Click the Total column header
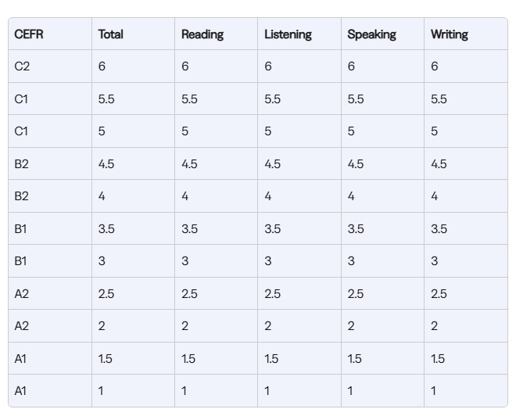516x420 pixels. click(x=111, y=34)
